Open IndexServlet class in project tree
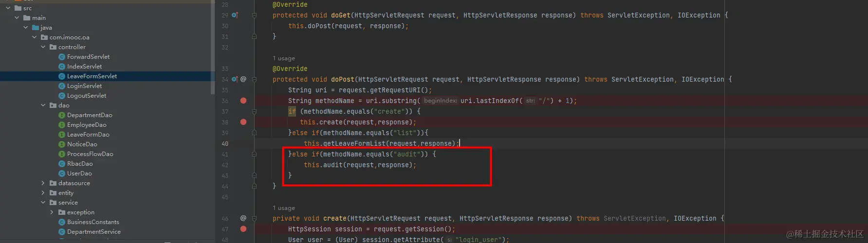Image resolution: width=868 pixels, height=243 pixels. pos(84,67)
